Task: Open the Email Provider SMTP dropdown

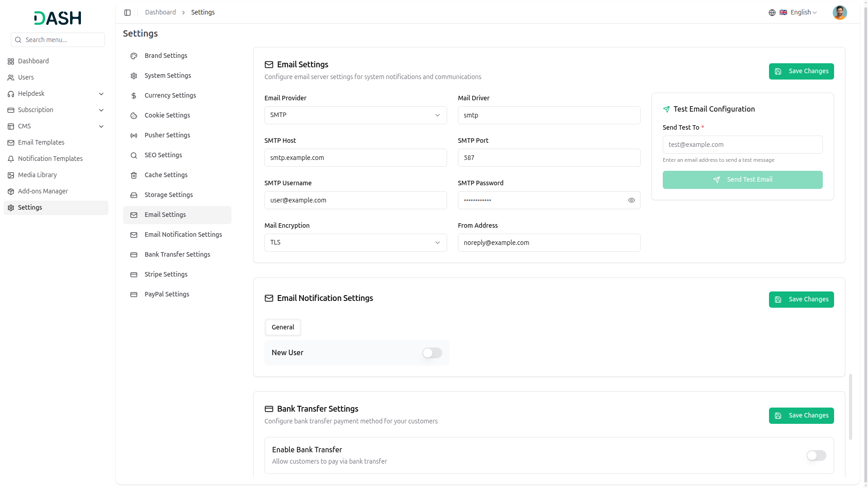Action: [356, 115]
